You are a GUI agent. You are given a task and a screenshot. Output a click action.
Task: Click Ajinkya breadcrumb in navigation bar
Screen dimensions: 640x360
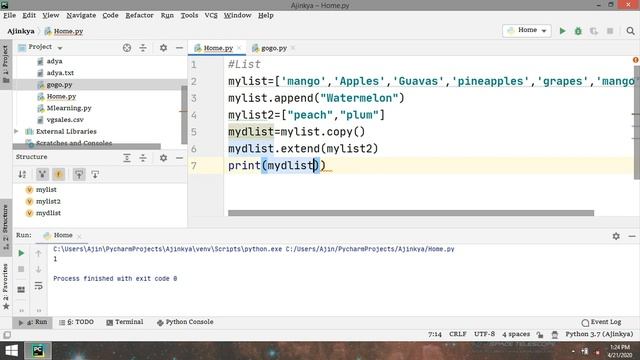(x=21, y=31)
